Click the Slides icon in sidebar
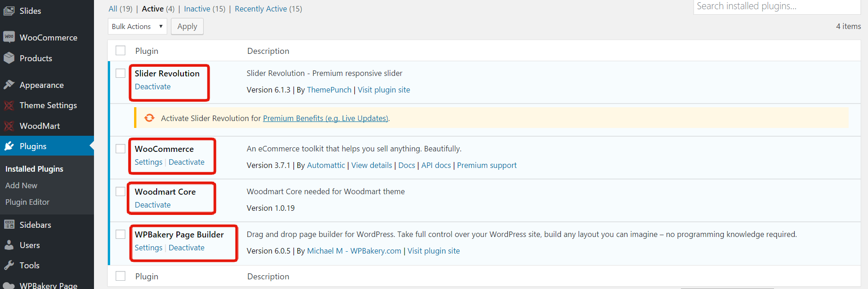Viewport: 868px width, 289px height. (9, 11)
